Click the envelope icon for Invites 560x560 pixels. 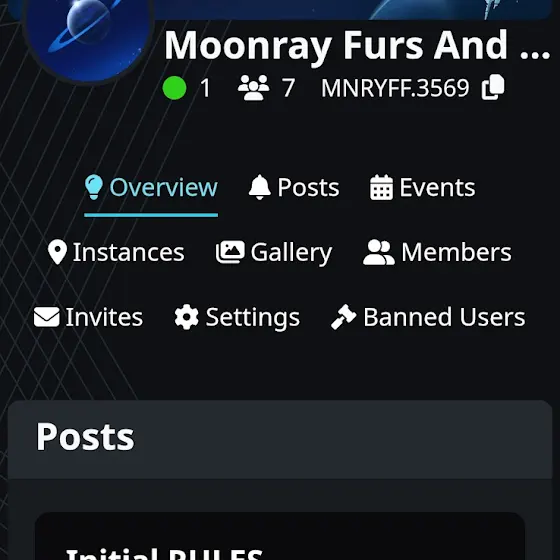click(x=46, y=317)
